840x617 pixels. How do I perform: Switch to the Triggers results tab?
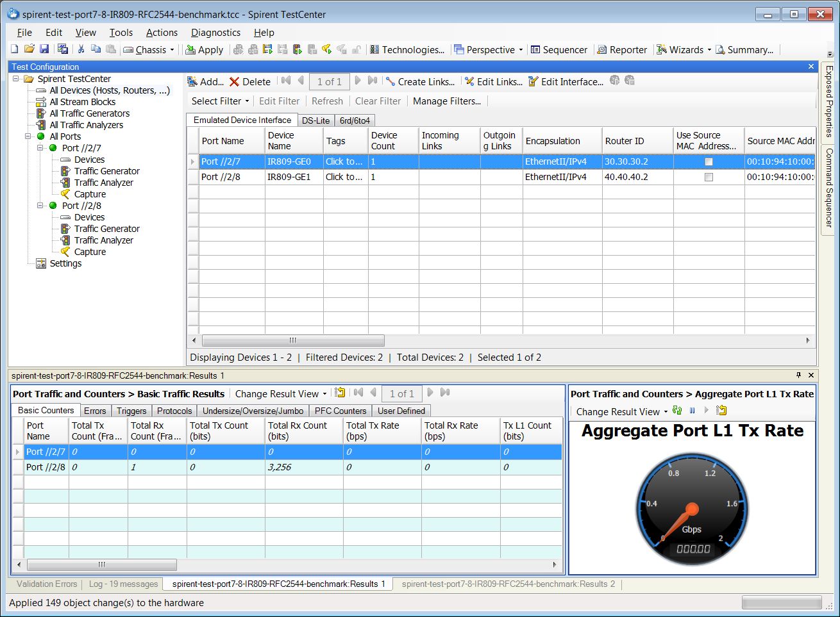(x=131, y=411)
